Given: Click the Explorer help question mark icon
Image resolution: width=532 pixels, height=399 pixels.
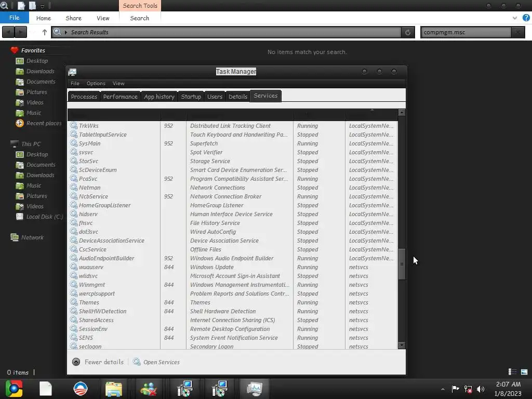Looking at the screenshot, I should point(526,18).
